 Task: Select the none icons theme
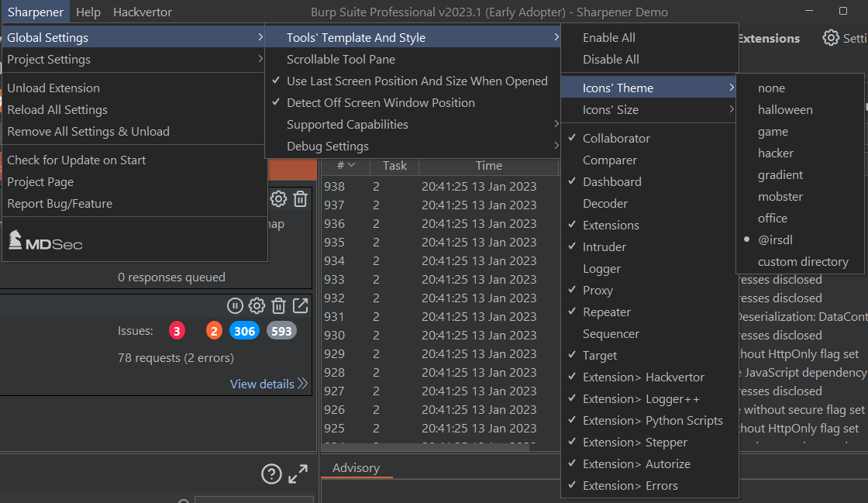point(800,88)
